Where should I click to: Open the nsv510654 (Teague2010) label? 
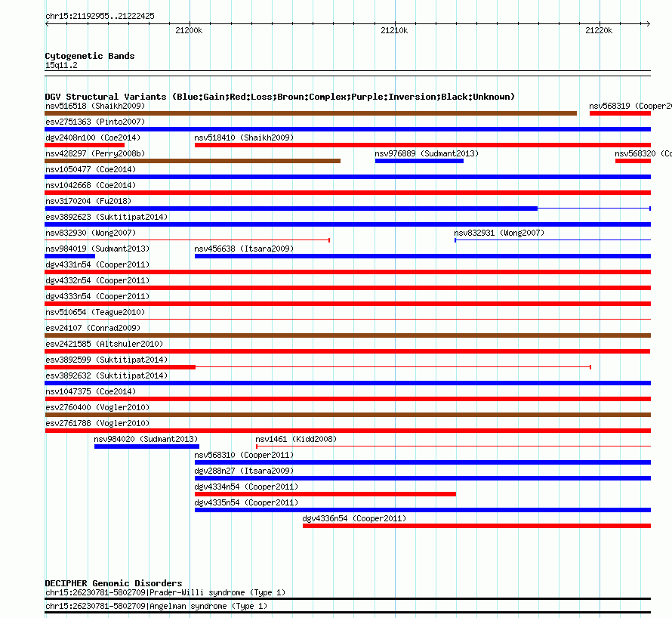[x=95, y=312]
